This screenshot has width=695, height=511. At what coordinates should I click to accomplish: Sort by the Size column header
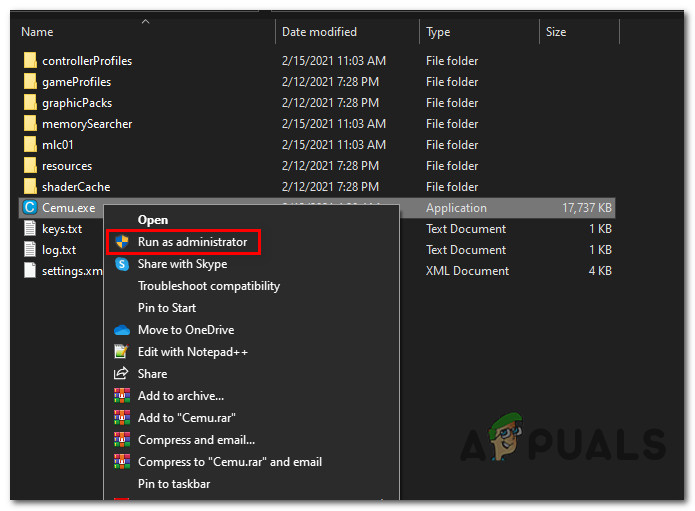[556, 32]
